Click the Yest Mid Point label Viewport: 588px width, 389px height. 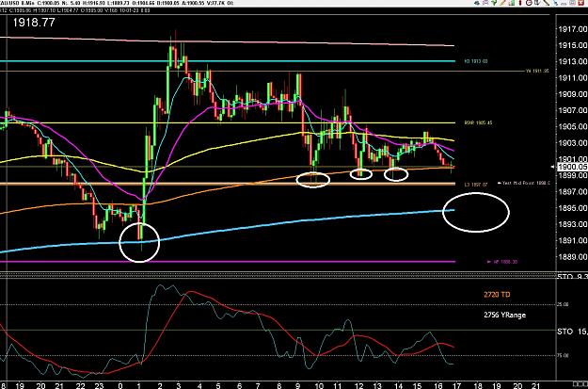tap(523, 184)
